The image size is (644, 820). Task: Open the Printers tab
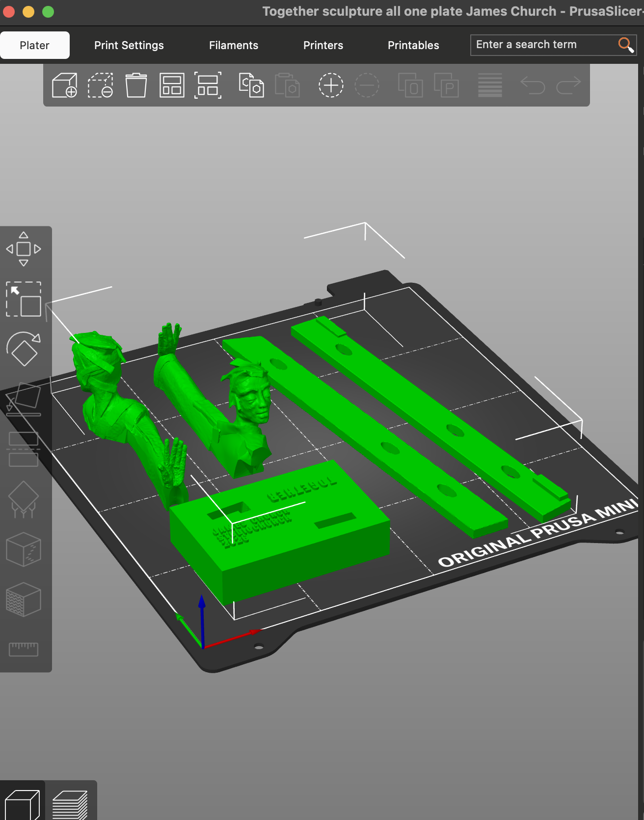click(323, 45)
